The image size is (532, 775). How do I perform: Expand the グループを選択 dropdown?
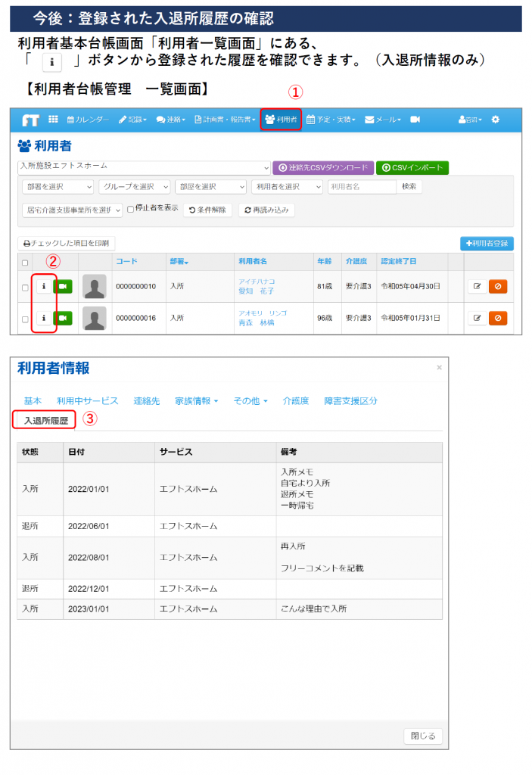coord(135,187)
